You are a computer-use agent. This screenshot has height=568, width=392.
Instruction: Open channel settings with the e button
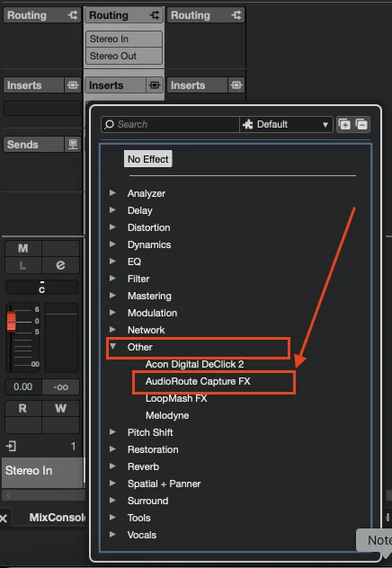click(60, 265)
